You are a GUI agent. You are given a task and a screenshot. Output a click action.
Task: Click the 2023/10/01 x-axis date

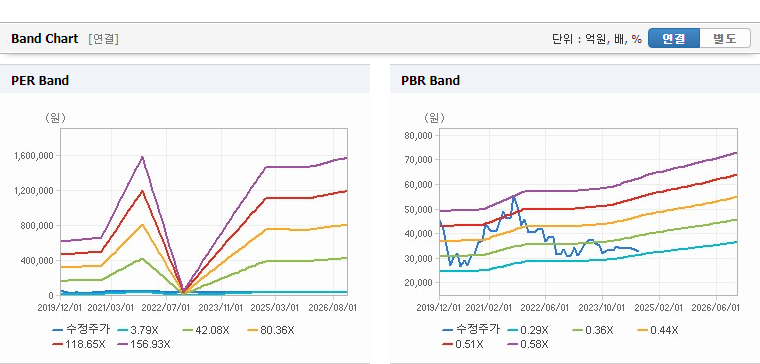pyautogui.click(x=602, y=307)
